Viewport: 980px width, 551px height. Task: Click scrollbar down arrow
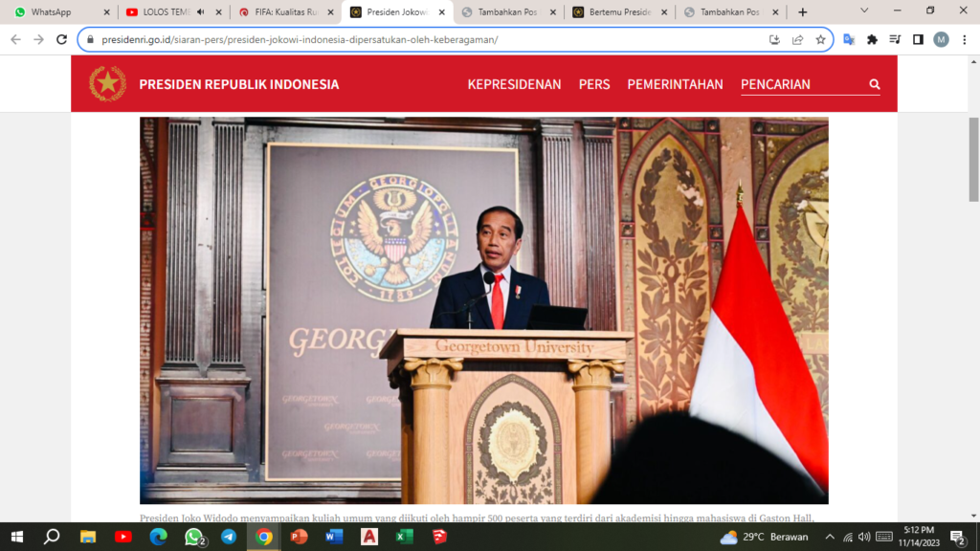tap(973, 516)
